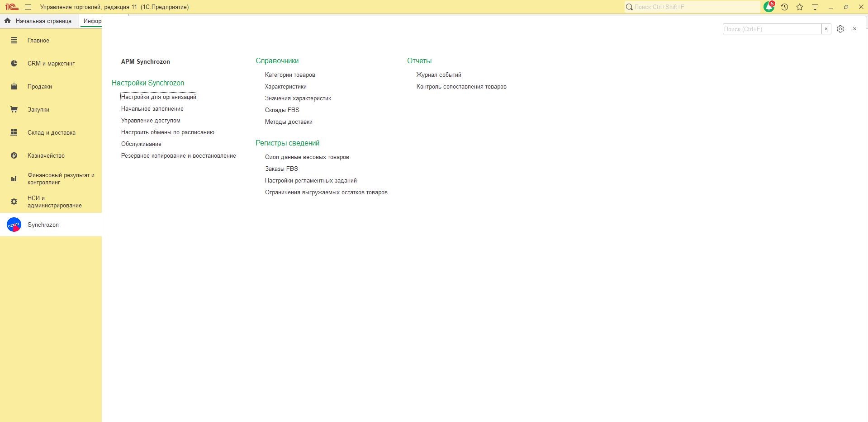Click the application title Управление торговлей
Image resolution: width=868 pixels, height=422 pixels.
[x=114, y=7]
